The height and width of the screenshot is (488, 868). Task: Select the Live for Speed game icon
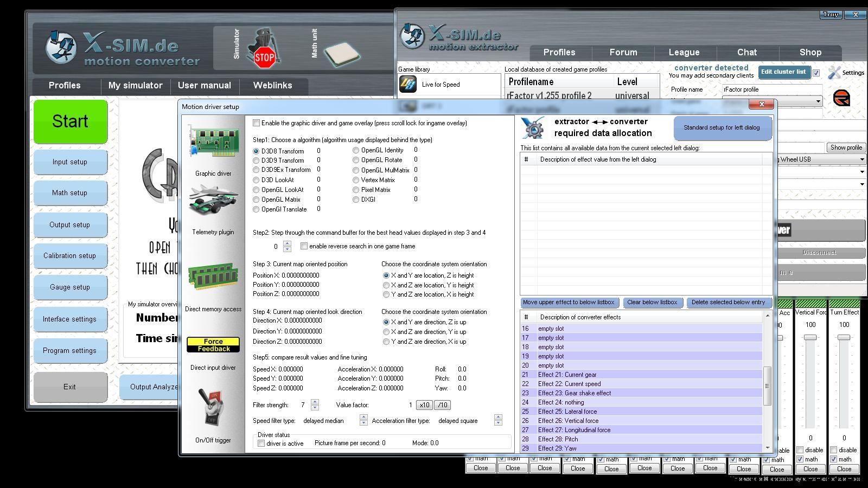pyautogui.click(x=408, y=85)
